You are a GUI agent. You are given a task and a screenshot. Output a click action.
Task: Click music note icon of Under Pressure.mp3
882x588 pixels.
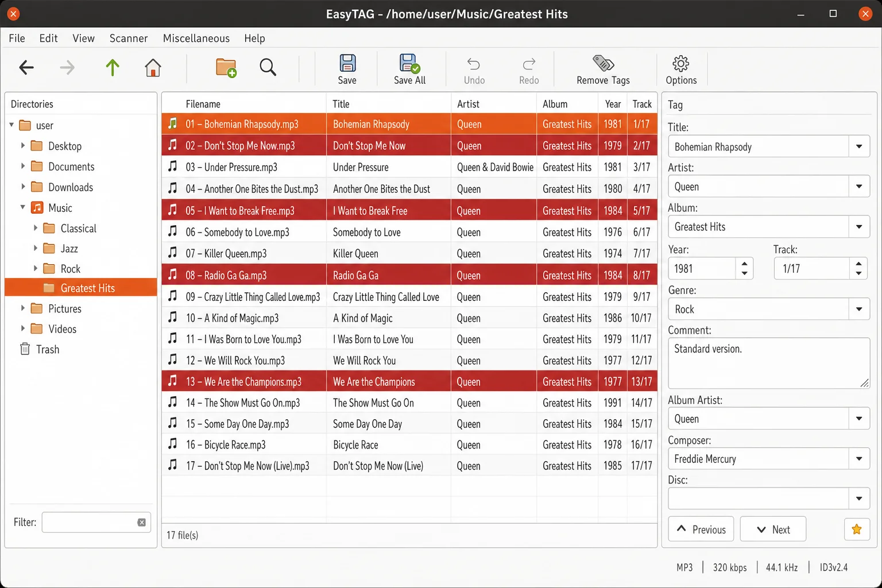click(x=172, y=167)
